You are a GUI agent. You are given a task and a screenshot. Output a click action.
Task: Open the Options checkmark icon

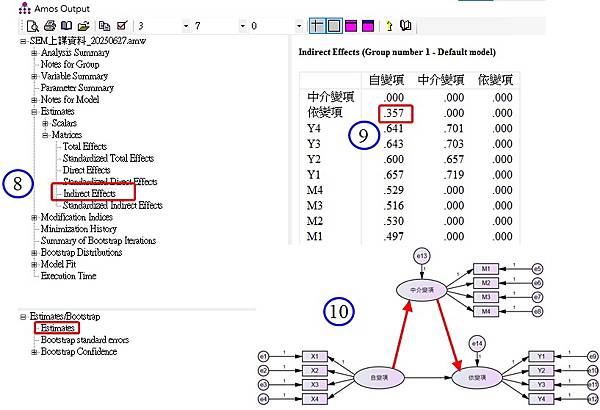click(122, 26)
